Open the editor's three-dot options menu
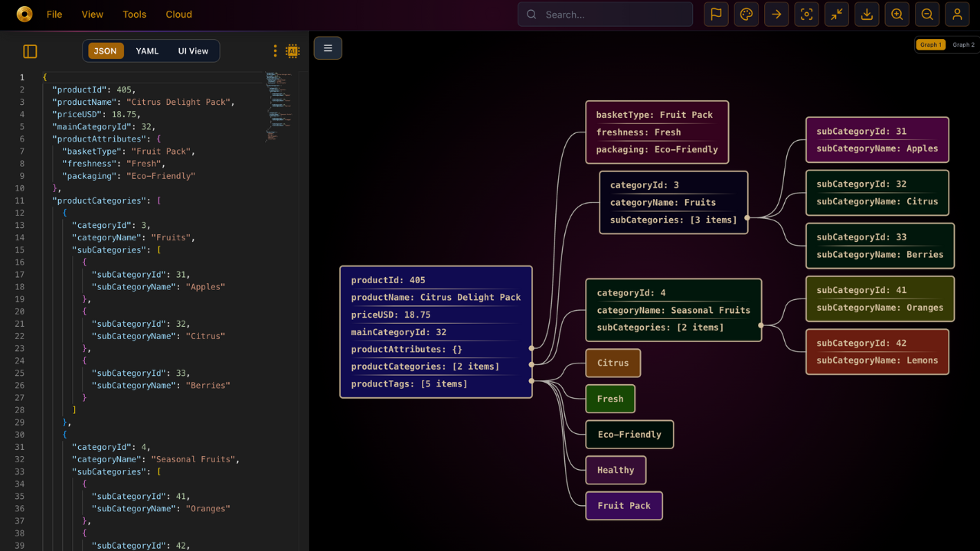980x551 pixels. (x=275, y=49)
